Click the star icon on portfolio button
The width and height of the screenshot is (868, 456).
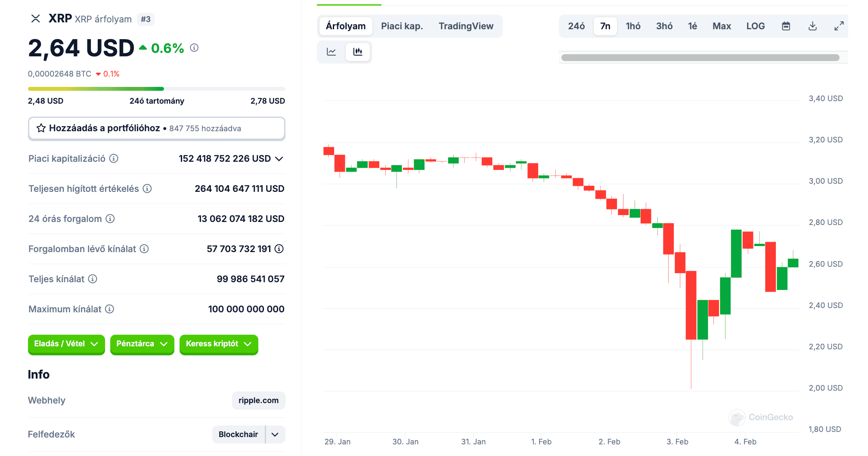(x=41, y=128)
